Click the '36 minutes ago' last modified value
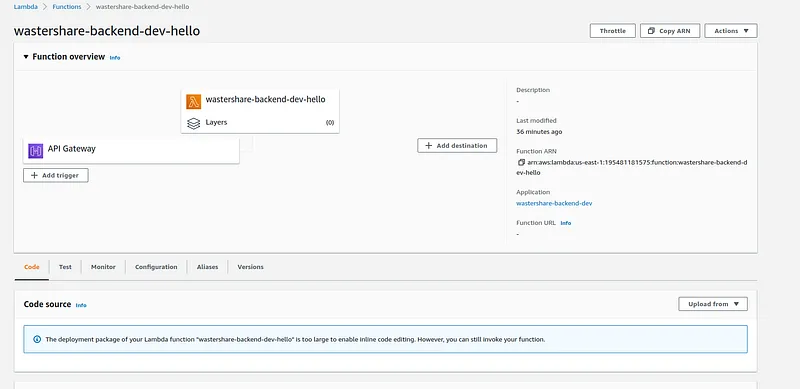This screenshot has width=800, height=389. pyautogui.click(x=539, y=132)
